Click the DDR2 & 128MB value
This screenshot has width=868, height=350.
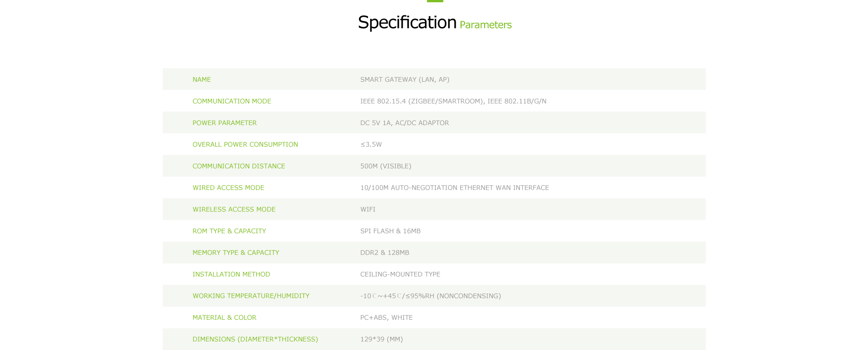coord(385,253)
